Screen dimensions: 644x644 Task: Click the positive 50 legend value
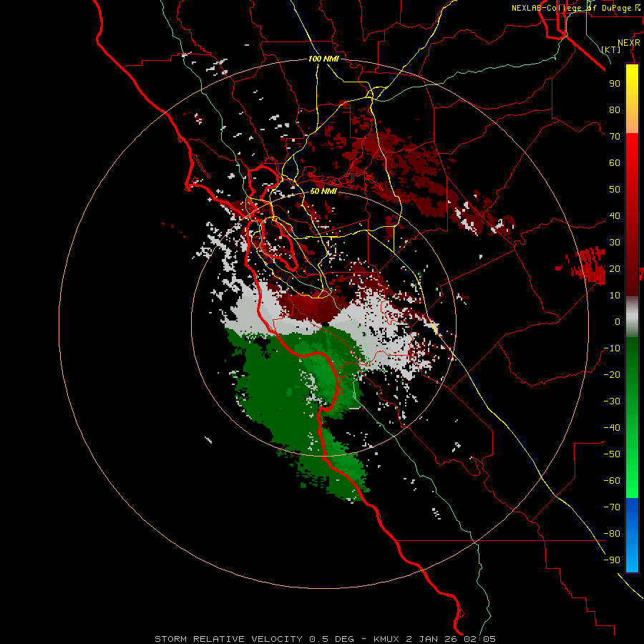point(615,190)
